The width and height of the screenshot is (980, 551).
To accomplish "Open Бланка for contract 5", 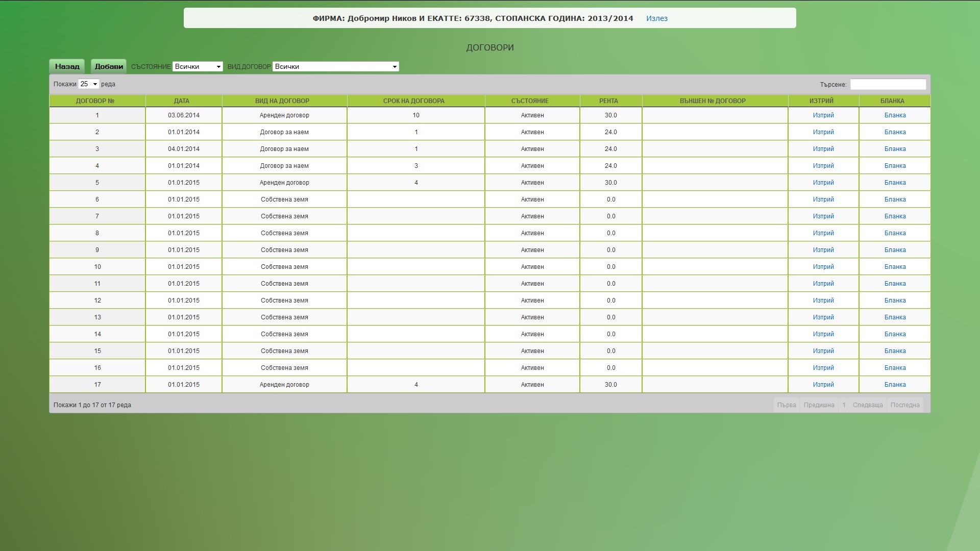I will 895,183.
